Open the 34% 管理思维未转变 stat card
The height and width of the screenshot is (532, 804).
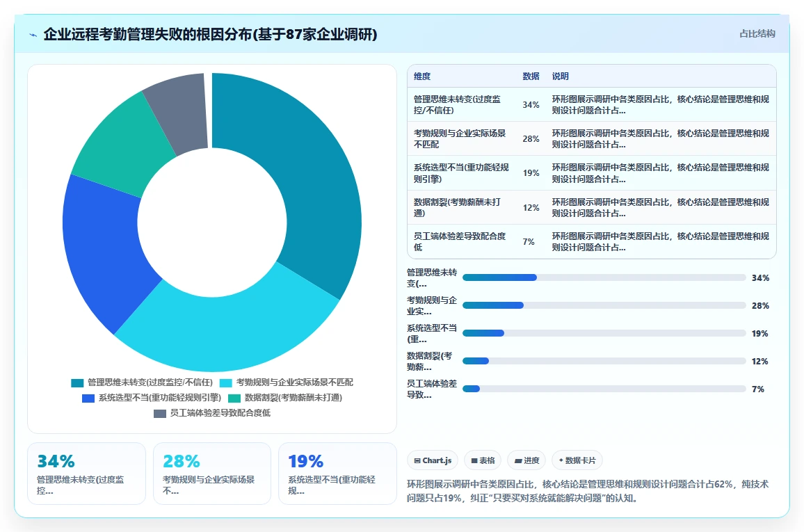coord(87,474)
